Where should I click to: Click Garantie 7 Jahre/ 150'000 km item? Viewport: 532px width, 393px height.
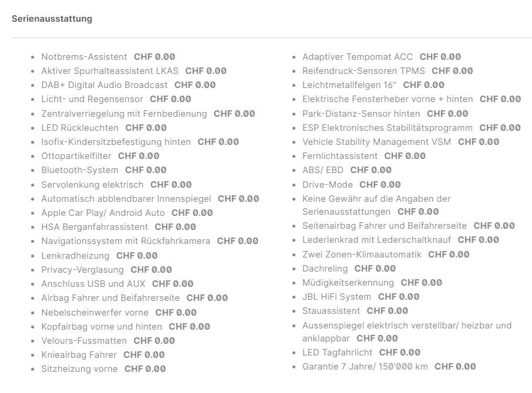(365, 367)
